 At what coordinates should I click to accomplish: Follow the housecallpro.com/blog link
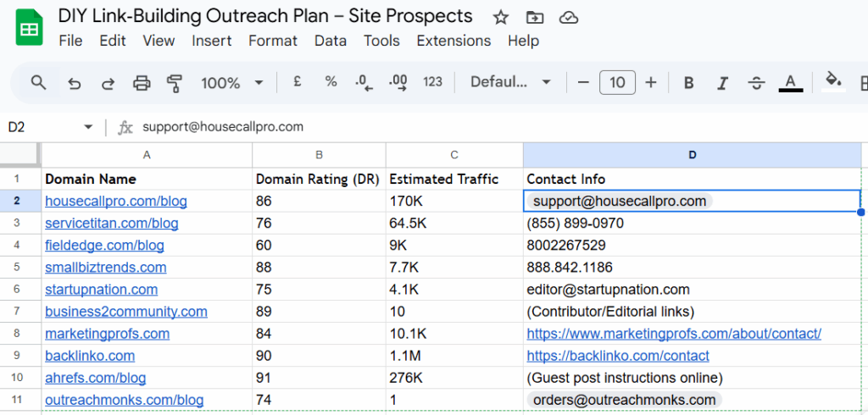tap(115, 202)
